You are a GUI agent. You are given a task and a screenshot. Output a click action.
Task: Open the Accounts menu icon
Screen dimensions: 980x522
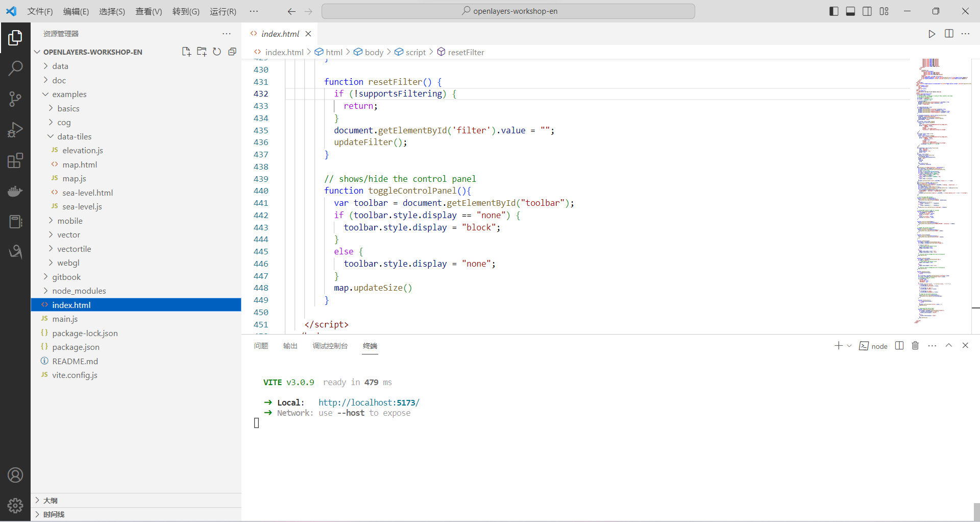pyautogui.click(x=15, y=475)
